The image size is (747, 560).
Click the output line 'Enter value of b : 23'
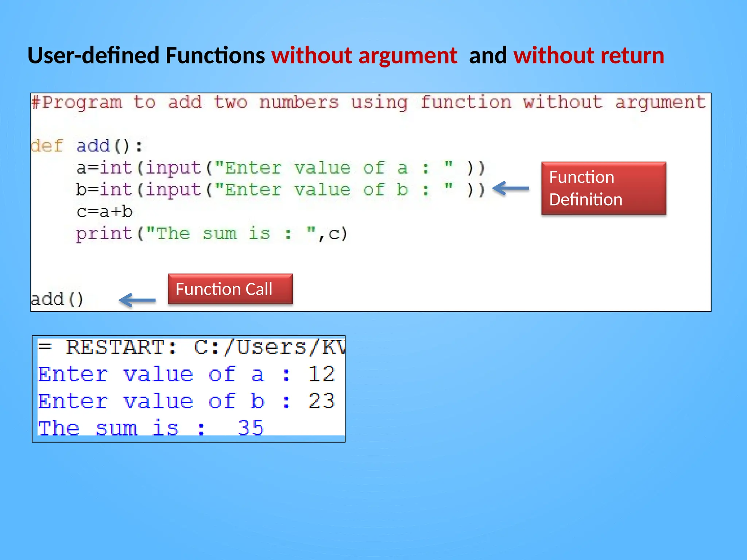tap(186, 401)
